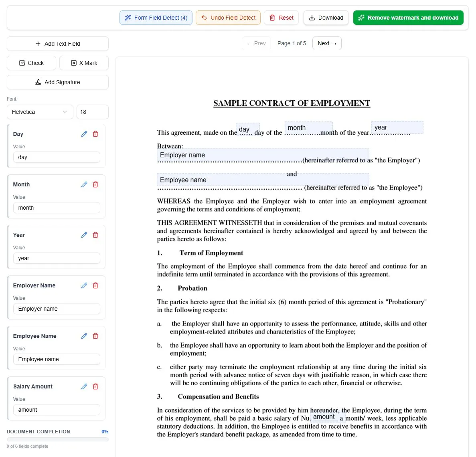Go to the Next page
476x457 pixels.
coord(327,43)
